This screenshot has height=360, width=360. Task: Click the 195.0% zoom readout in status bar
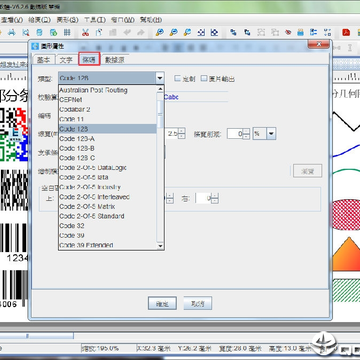point(100,348)
